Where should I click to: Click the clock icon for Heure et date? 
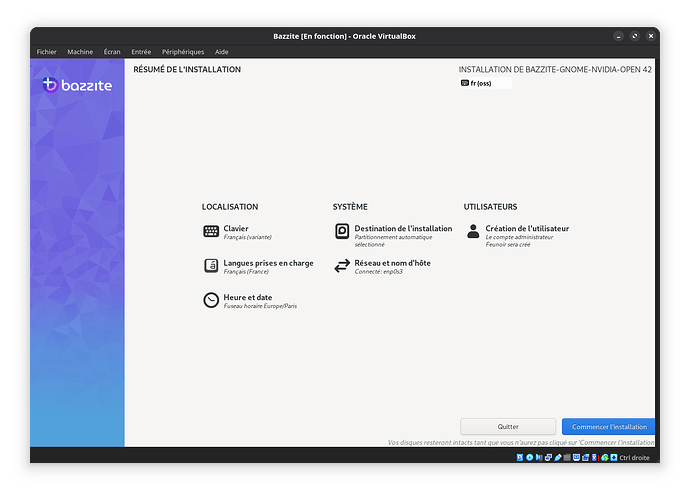click(211, 300)
